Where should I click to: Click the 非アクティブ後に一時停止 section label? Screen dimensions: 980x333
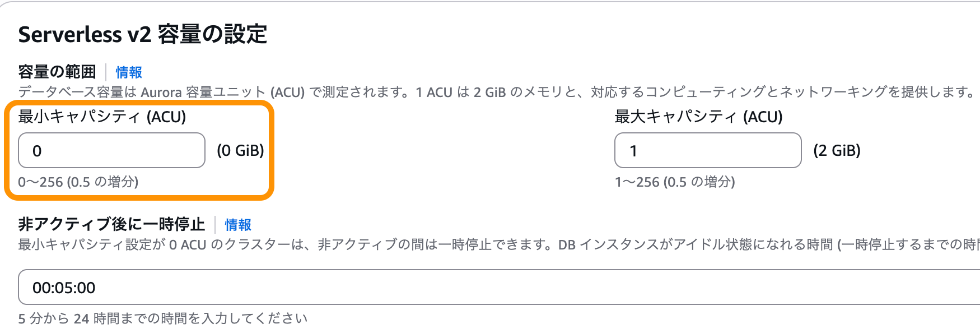111,224
